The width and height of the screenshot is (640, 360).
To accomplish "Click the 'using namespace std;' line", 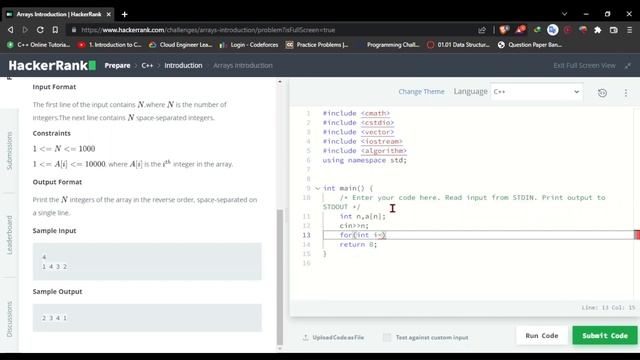I will click(x=364, y=160).
